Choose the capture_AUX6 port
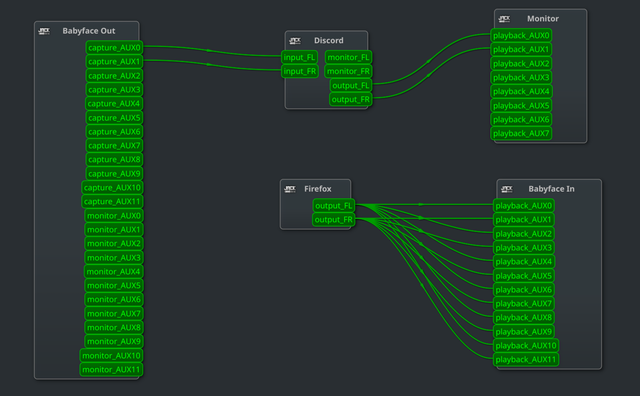Image resolution: width=640 pixels, height=396 pixels. coord(114,132)
